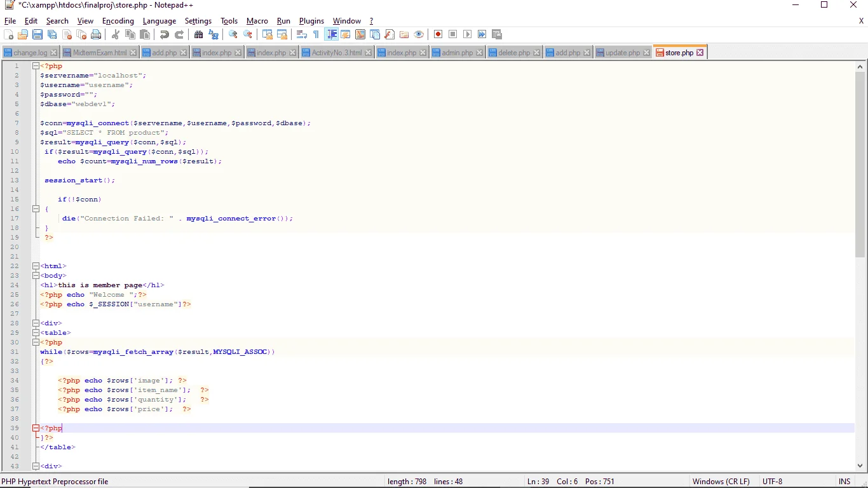Show the Document Map panel icon
The image size is (868, 488).
point(360,34)
